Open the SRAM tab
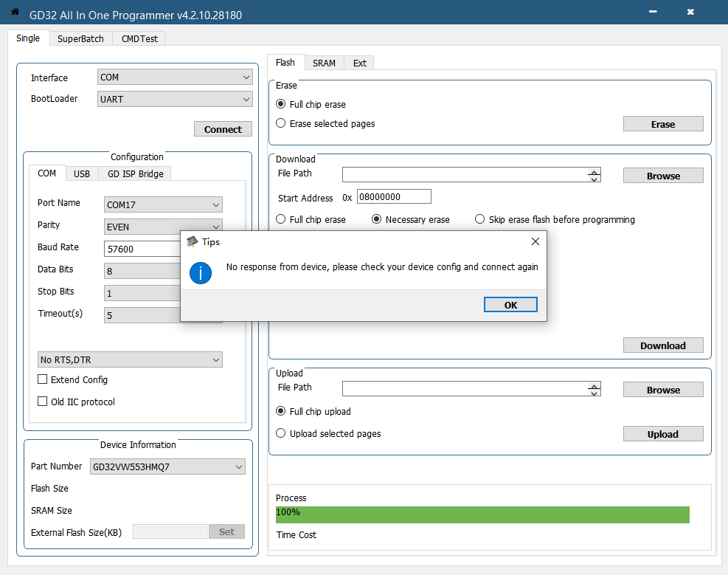 (324, 63)
